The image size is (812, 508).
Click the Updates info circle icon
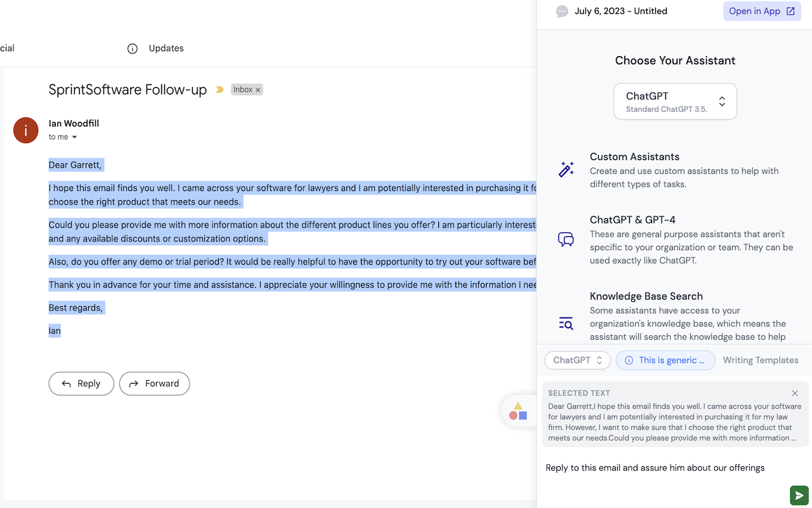click(x=133, y=49)
